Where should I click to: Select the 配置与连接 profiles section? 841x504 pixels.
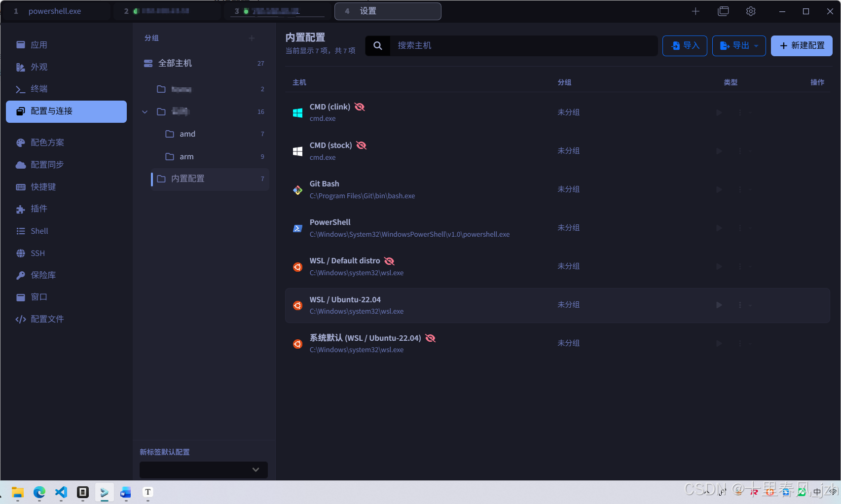click(x=66, y=111)
